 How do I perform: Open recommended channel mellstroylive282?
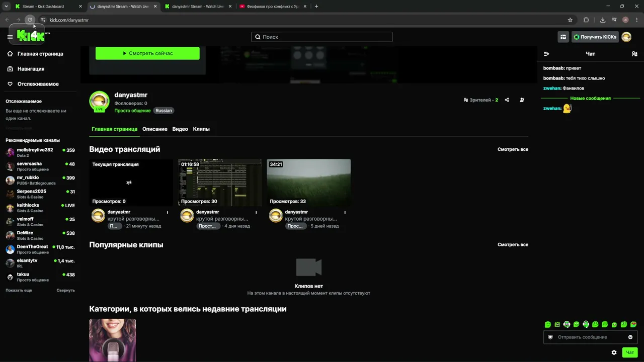coord(40,152)
